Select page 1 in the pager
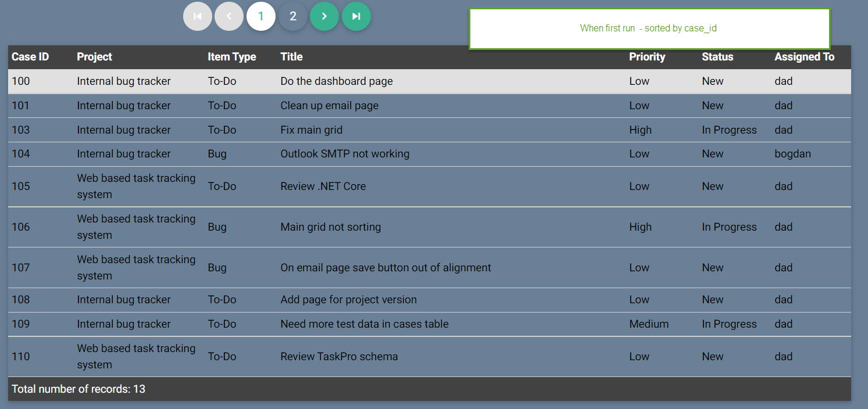This screenshot has width=868, height=409. point(261,16)
